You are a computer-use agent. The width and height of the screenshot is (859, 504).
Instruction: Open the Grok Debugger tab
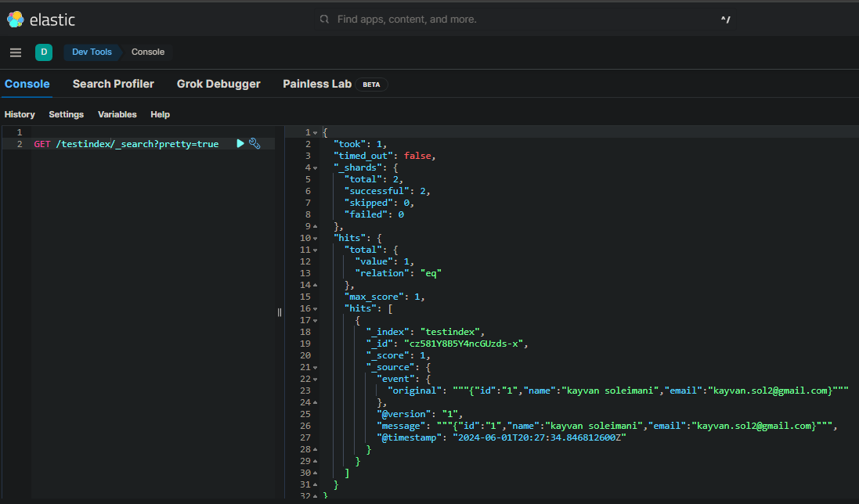click(x=218, y=84)
